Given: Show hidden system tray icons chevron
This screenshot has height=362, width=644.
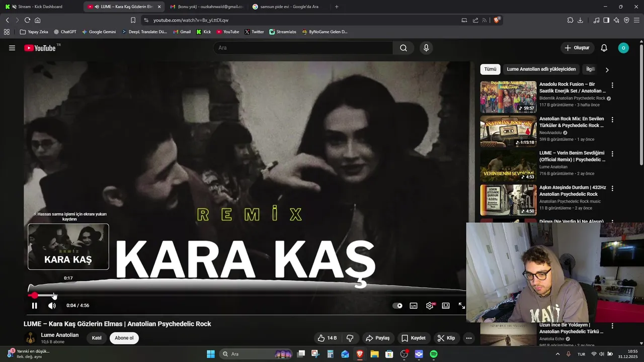Looking at the screenshot, I should click(x=557, y=354).
